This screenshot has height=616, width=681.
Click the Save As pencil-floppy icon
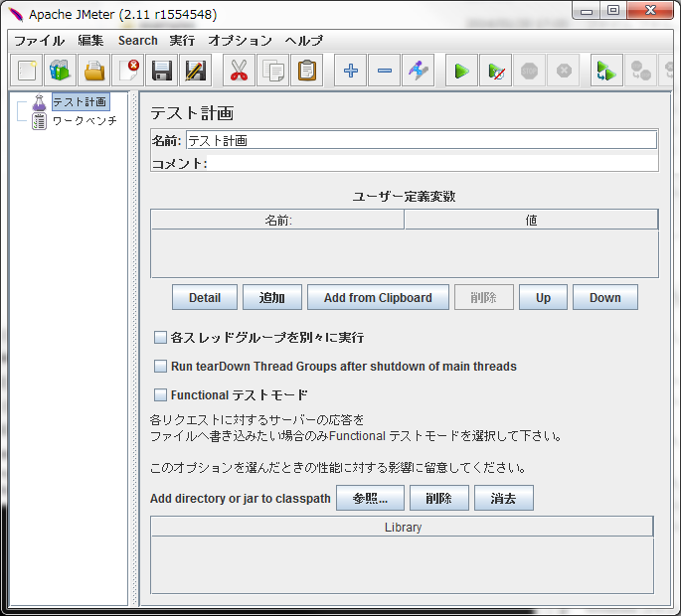click(196, 71)
